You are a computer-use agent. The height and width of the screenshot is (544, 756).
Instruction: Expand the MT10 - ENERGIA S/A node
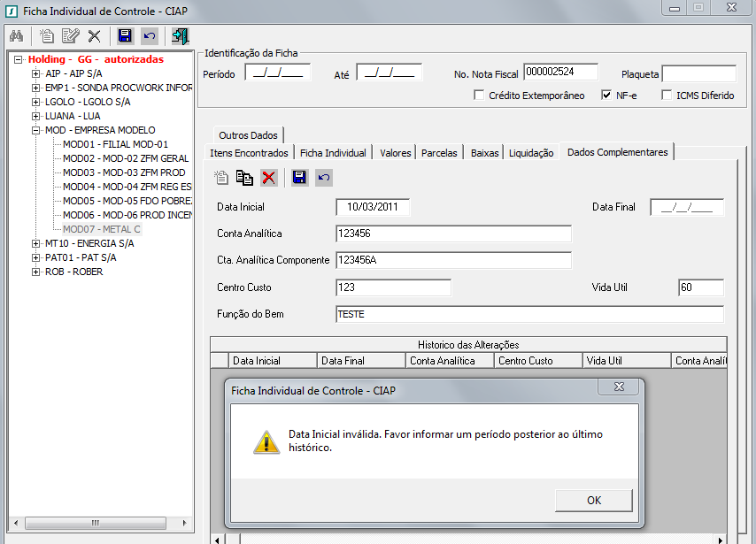[35, 243]
